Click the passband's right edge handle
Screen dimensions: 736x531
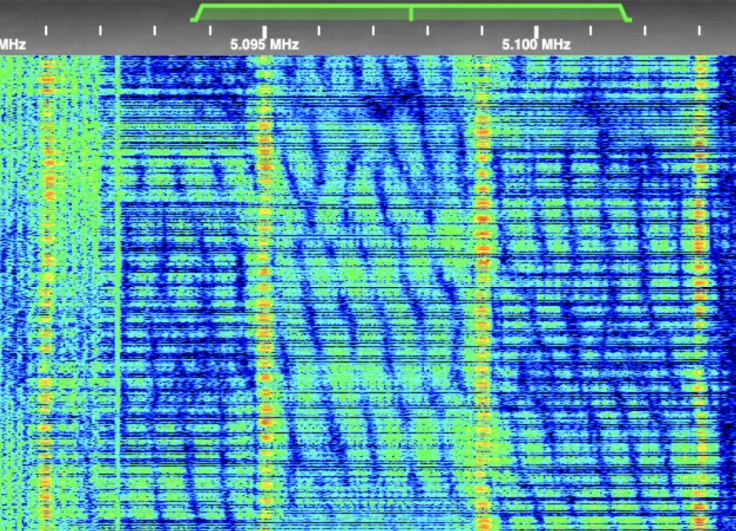click(626, 14)
